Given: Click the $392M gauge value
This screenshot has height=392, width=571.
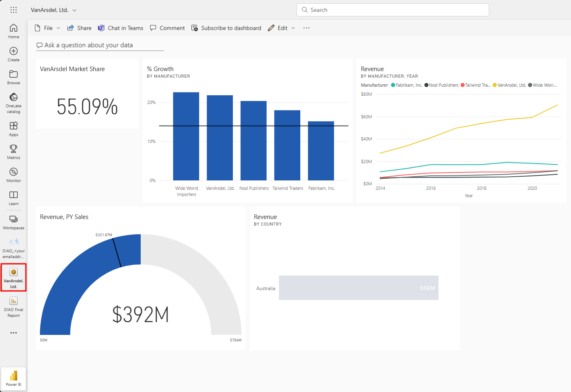Looking at the screenshot, I should click(141, 315).
